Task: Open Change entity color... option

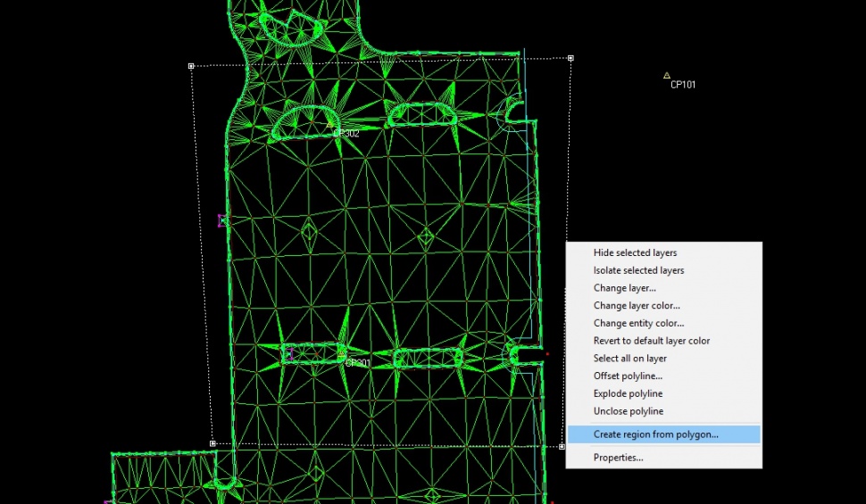Action: click(x=638, y=324)
